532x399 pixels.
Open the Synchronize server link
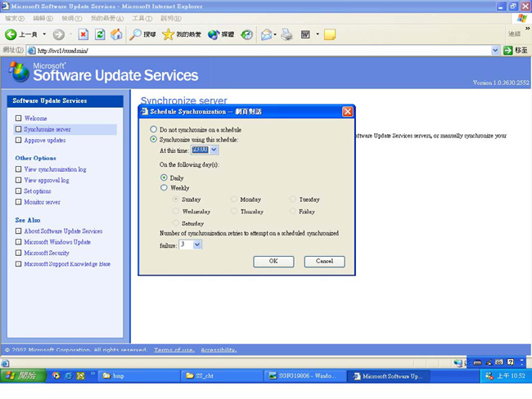[47, 129]
